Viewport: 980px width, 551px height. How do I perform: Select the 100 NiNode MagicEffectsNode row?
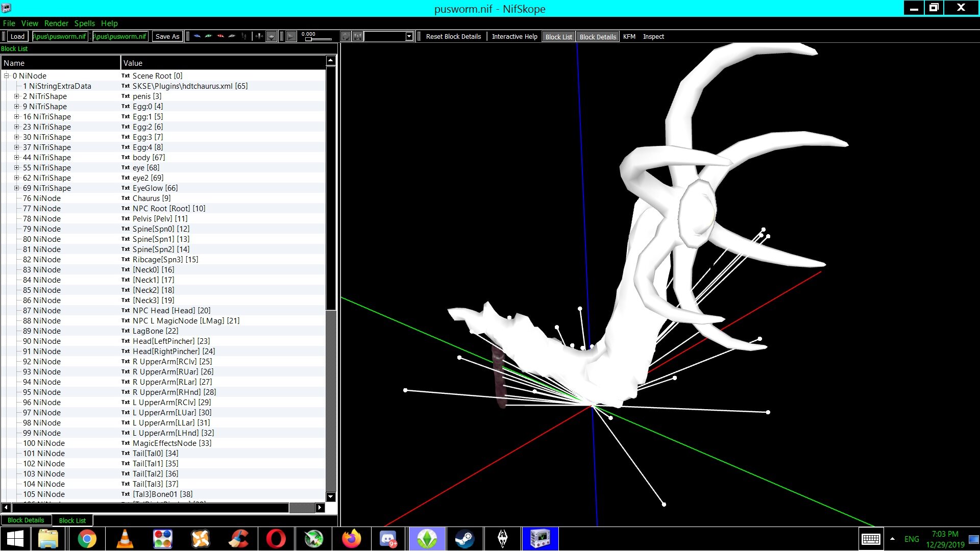[163, 443]
